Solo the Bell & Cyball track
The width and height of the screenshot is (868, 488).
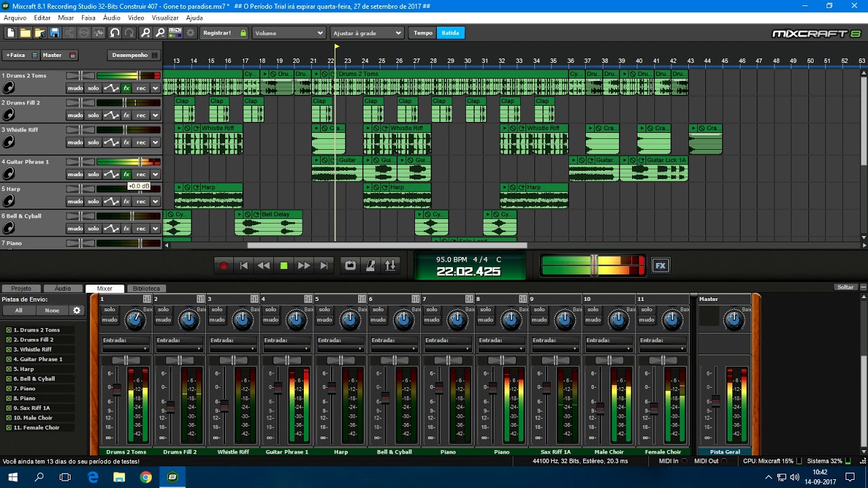(93, 228)
